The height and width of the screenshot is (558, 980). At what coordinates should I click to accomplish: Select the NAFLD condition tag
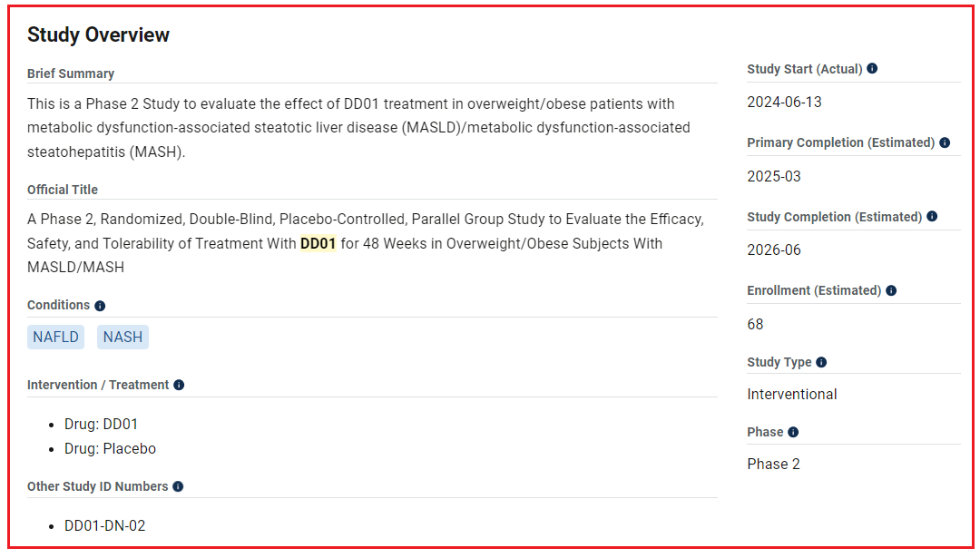point(56,338)
